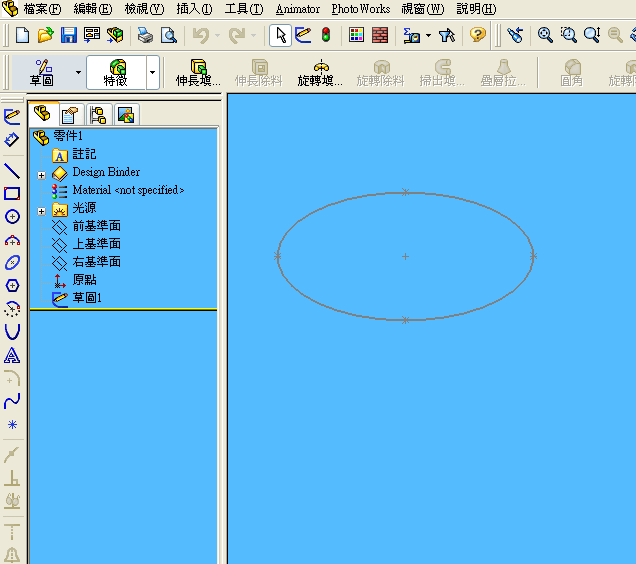Open Print Preview icon

click(169, 35)
